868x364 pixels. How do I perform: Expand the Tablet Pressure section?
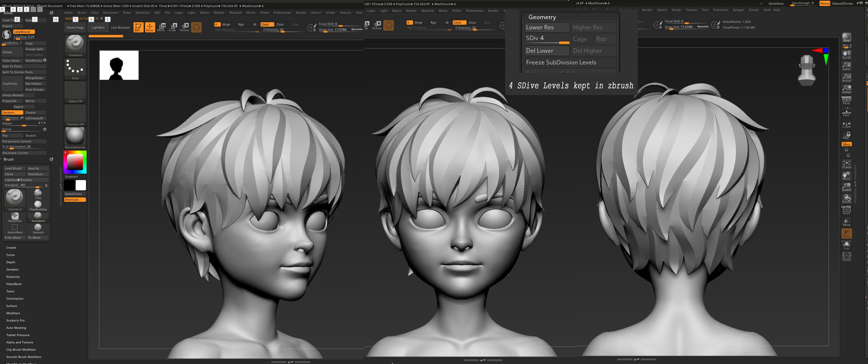point(18,335)
